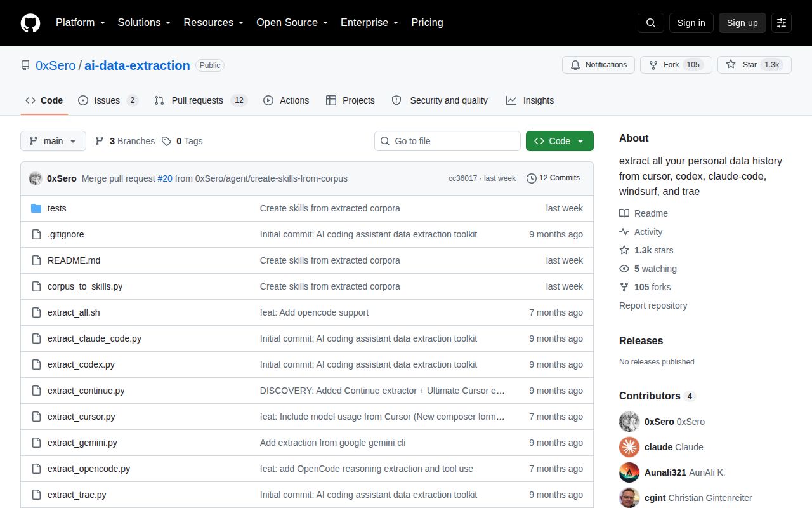Viewport: 812px width, 508px height.
Task: Click the .gitignore file icon
Action: [36, 234]
